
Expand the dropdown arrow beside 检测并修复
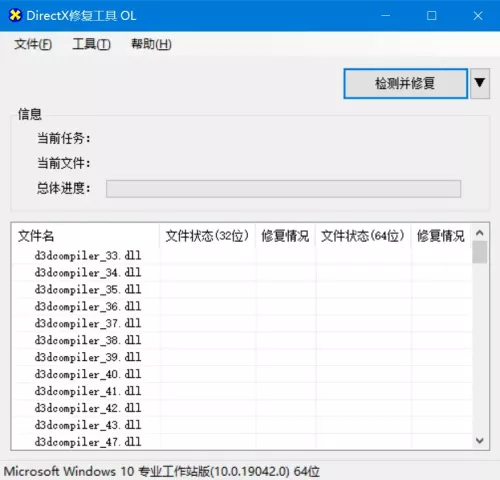(x=480, y=83)
